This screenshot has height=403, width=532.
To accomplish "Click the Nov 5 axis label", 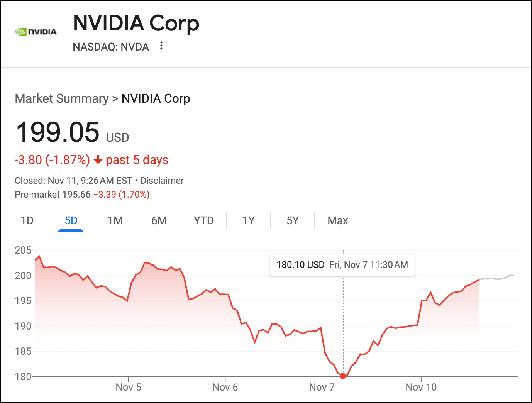I will pyautogui.click(x=128, y=387).
